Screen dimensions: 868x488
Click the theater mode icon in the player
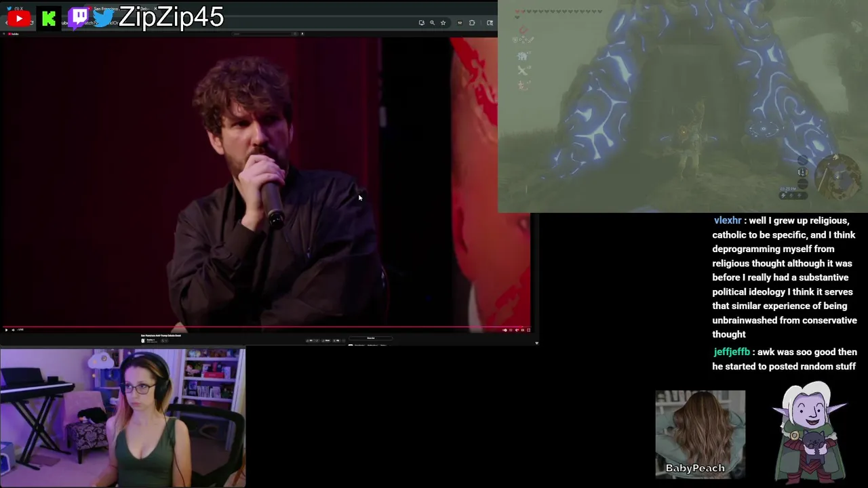pos(523,330)
